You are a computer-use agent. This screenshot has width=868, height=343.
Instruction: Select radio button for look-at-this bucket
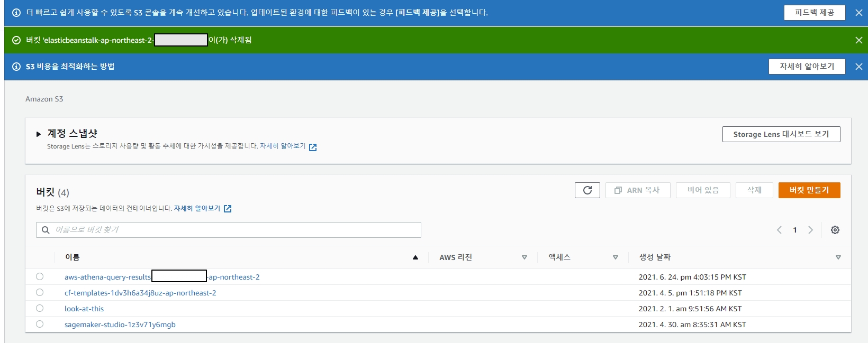[x=40, y=308]
